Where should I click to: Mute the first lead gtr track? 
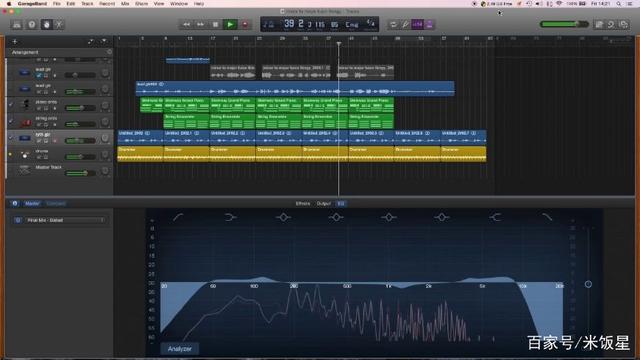[x=39, y=76]
